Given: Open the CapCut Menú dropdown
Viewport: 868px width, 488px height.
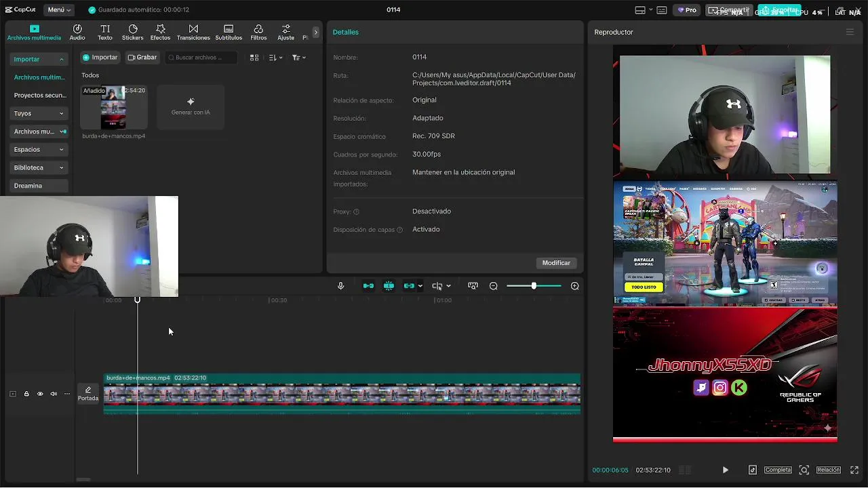Looking at the screenshot, I should pos(59,10).
